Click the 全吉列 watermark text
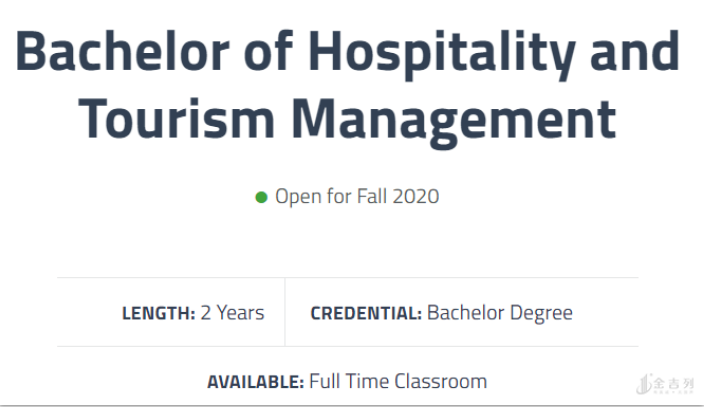 [675, 383]
